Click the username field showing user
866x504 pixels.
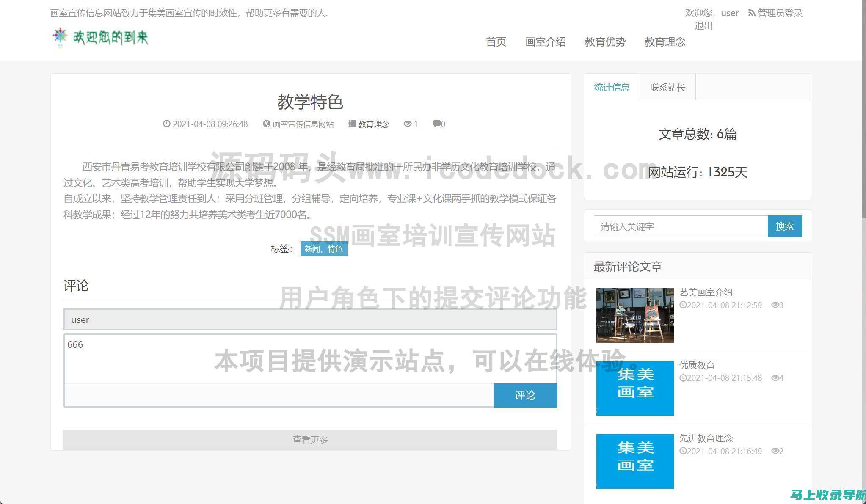click(310, 319)
